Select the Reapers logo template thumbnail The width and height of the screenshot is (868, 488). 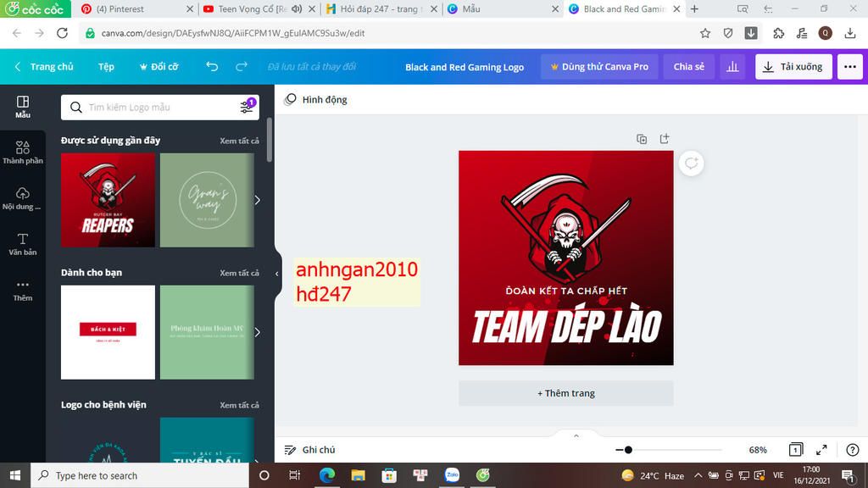(108, 200)
